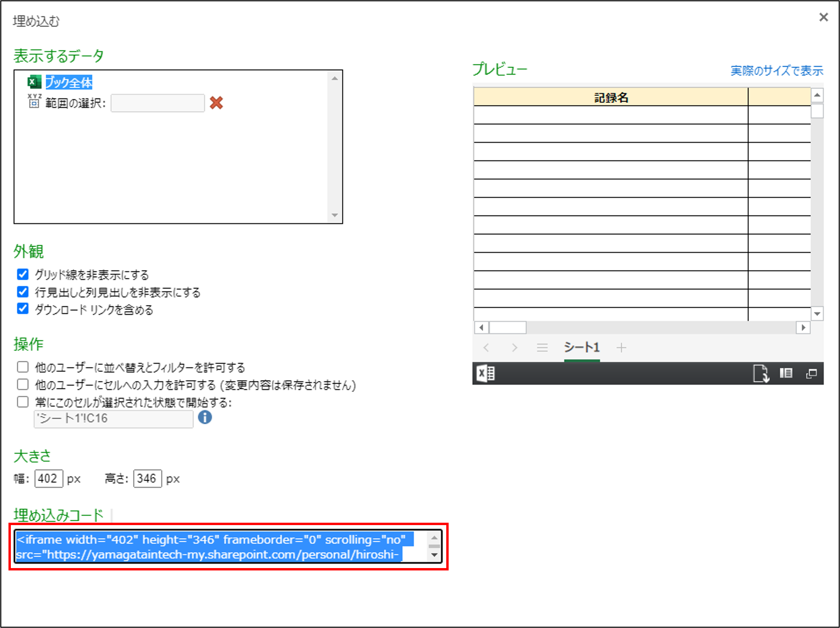Click the full-size view icon in preview bar
This screenshot has width=840, height=628.
tap(811, 374)
